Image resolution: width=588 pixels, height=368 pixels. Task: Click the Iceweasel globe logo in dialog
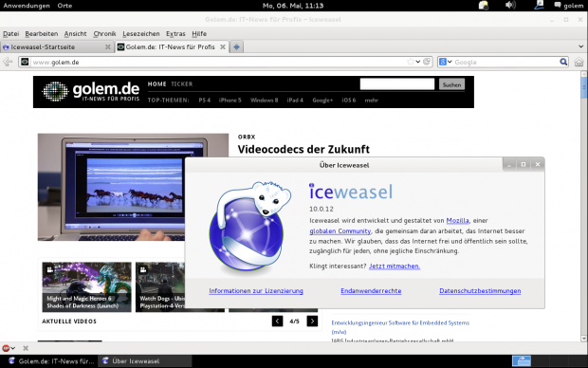249,227
